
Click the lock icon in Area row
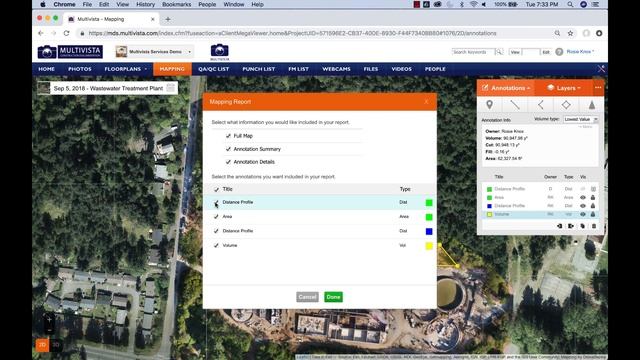(x=593, y=198)
